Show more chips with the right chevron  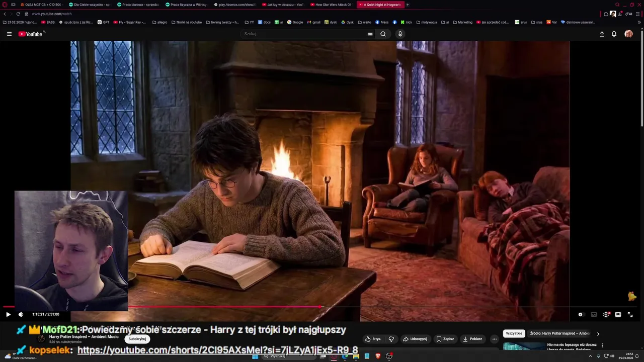598,333
